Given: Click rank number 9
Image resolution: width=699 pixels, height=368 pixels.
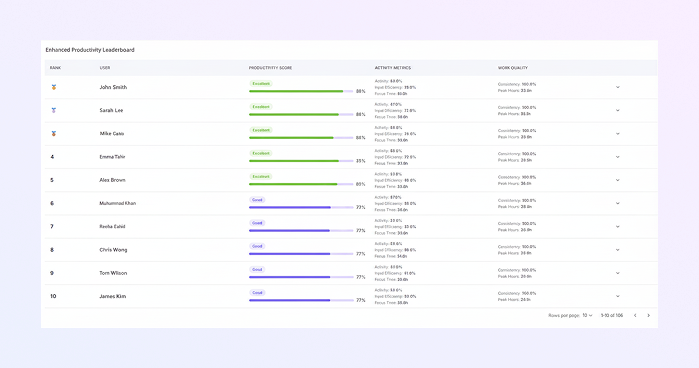Looking at the screenshot, I should (x=52, y=273).
